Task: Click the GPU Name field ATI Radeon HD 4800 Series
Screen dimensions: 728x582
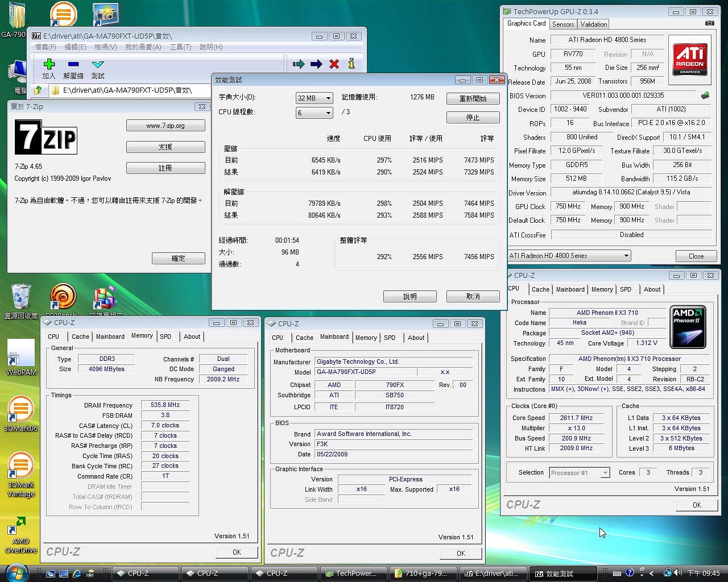Action: click(607, 40)
